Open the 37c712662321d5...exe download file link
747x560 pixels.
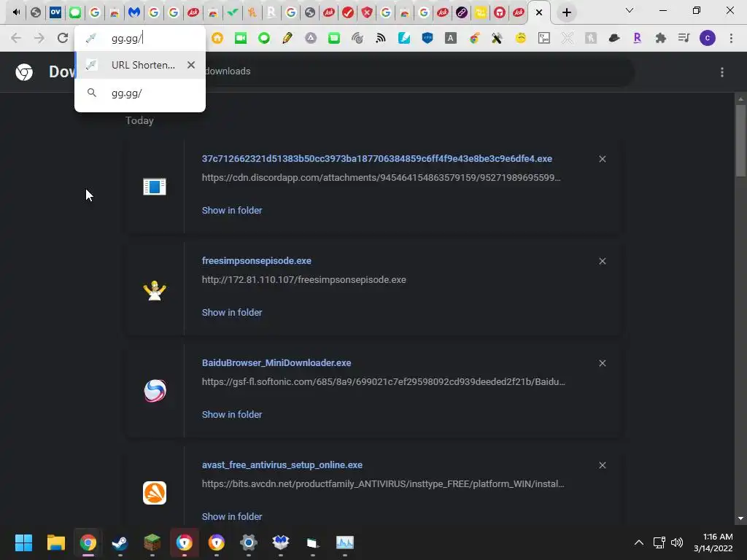pos(377,158)
